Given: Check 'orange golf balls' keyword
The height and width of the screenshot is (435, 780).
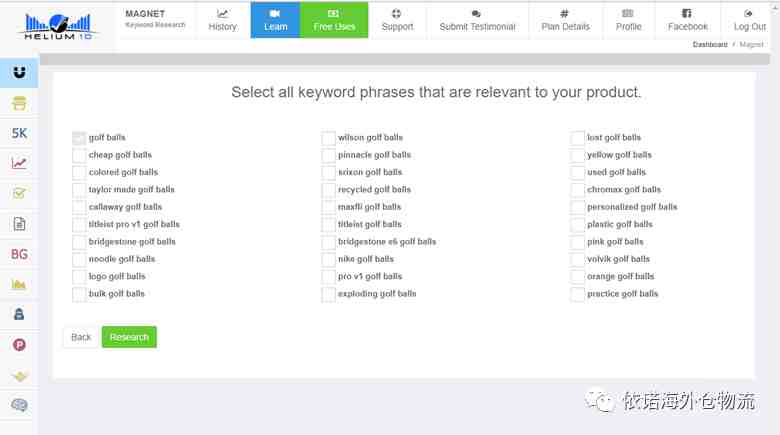Looking at the screenshot, I should 578,277.
